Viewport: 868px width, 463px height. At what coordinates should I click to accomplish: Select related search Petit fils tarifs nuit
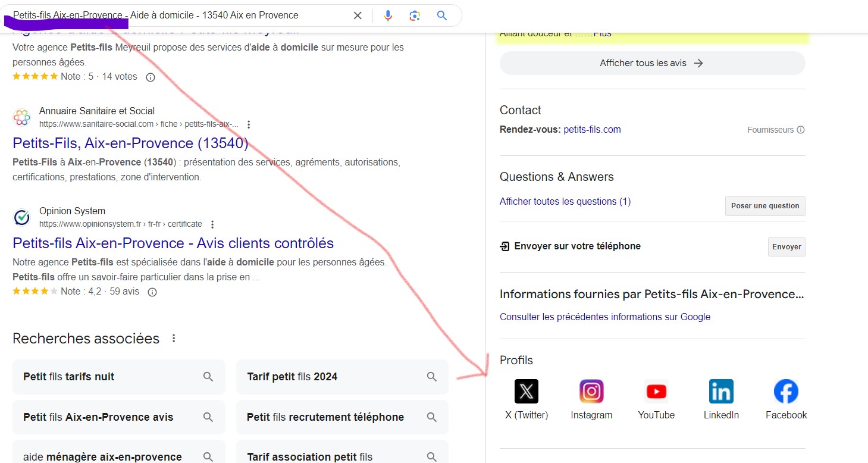(x=119, y=377)
